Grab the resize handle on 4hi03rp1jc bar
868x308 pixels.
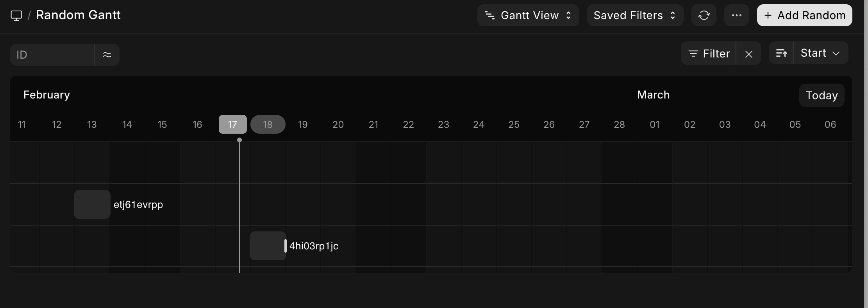[x=286, y=246]
